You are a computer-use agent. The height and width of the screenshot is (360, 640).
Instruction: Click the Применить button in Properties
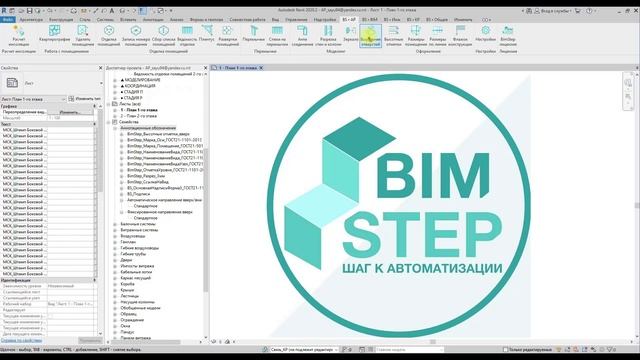[90, 340]
